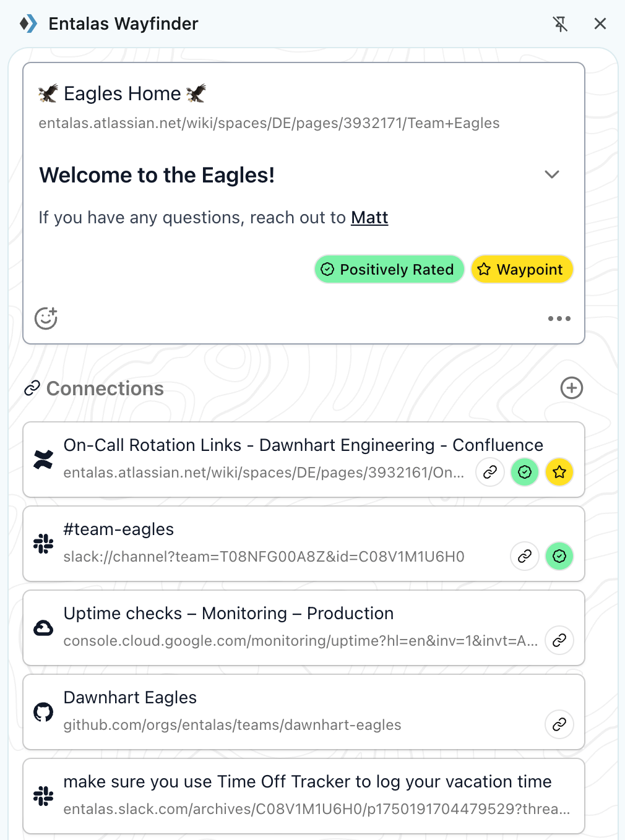Image resolution: width=625 pixels, height=840 pixels.
Task: Click the Matt hyperlink
Action: point(369,218)
